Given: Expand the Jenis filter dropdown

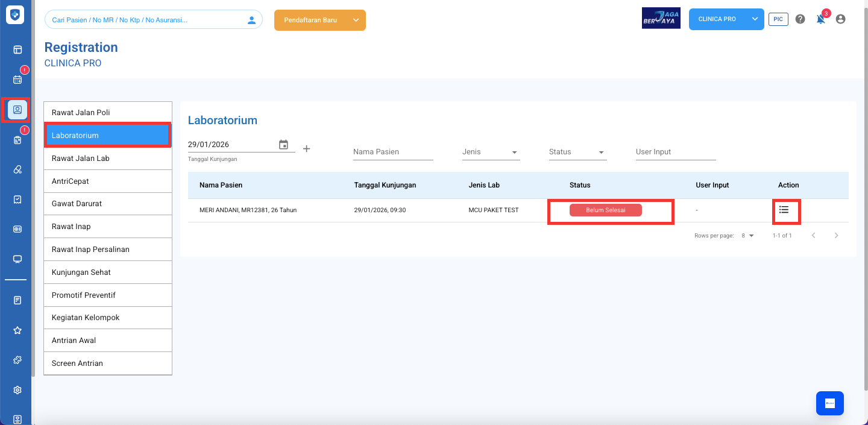Looking at the screenshot, I should click(x=491, y=152).
